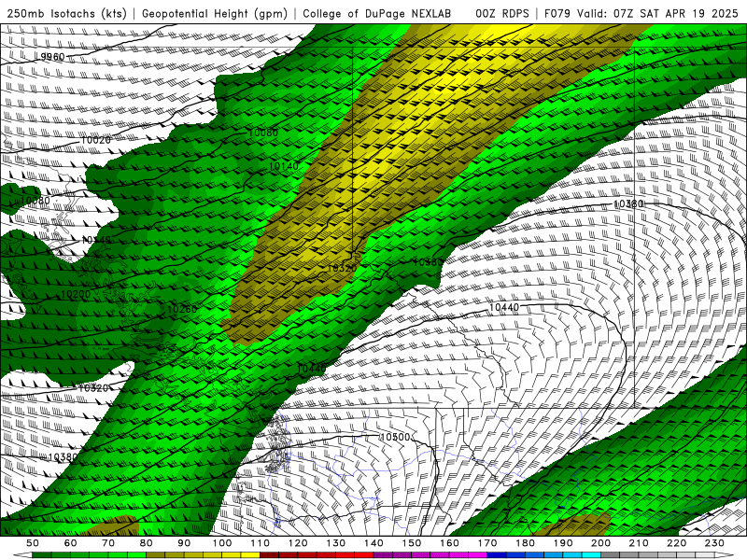Image resolution: width=747 pixels, height=560 pixels.
Task: Click the 10020 height contour label
Action: (x=96, y=140)
